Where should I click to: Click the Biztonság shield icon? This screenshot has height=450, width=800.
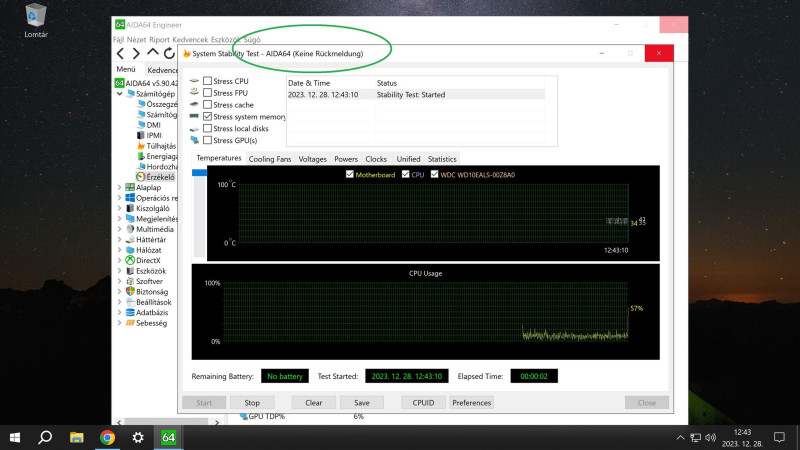click(130, 291)
